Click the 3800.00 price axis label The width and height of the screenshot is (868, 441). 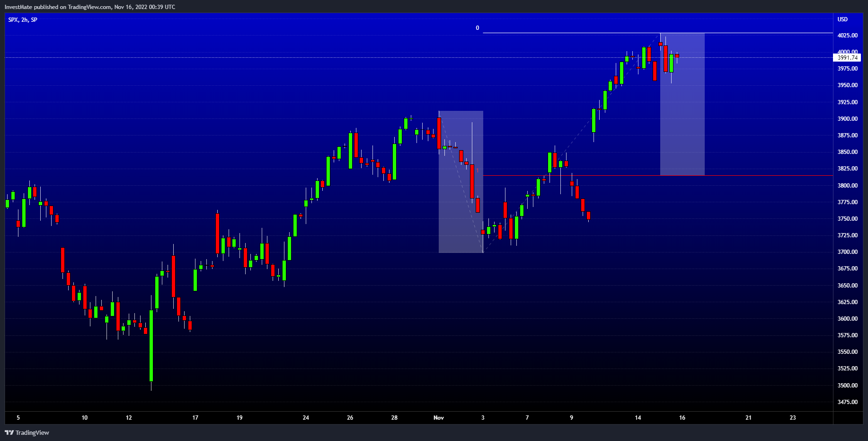847,186
